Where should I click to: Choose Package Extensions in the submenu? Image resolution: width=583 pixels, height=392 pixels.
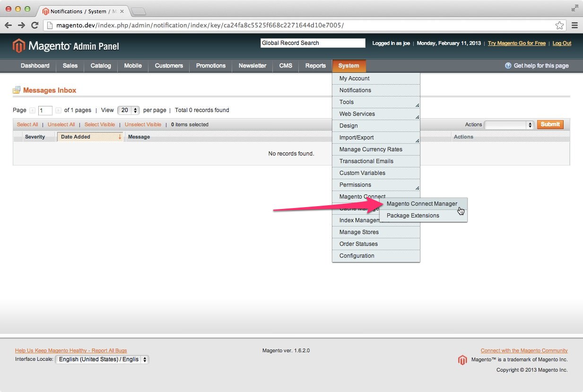[413, 216]
